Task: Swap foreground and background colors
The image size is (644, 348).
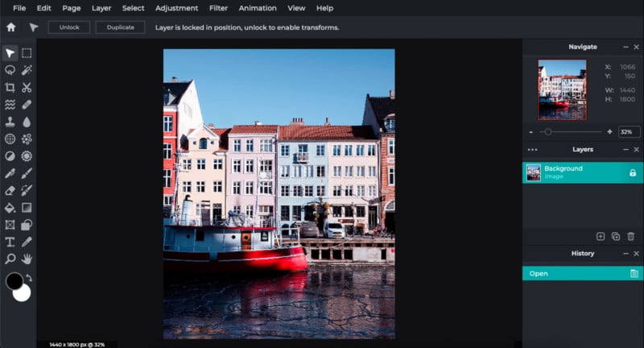Action: [x=29, y=278]
